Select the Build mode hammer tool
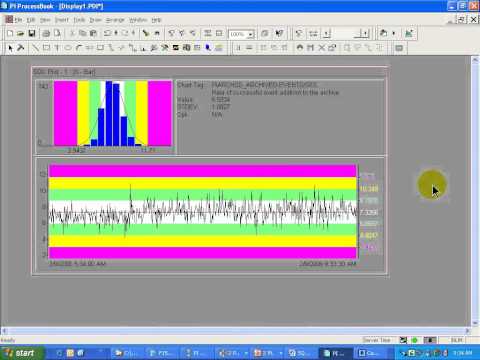The height and width of the screenshot is (360, 480). coord(21,48)
